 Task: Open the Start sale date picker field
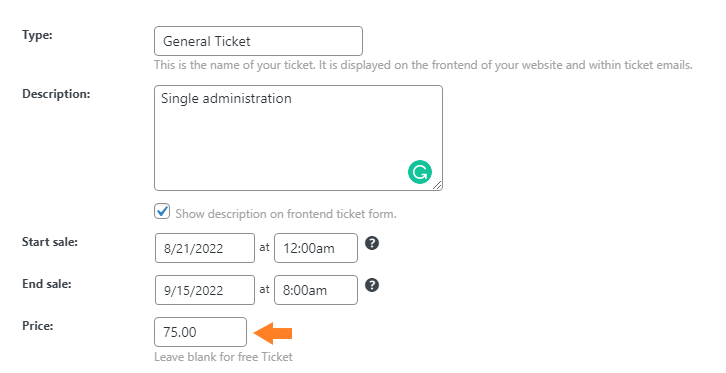[x=205, y=248]
